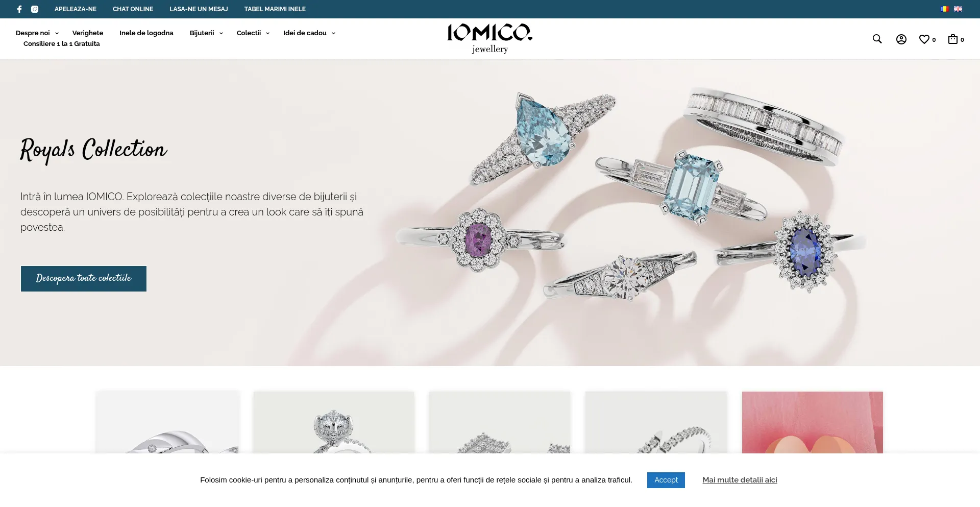Viewport: 980px width, 507px height.
Task: Open the pink heart product thumbnail
Action: click(x=813, y=423)
